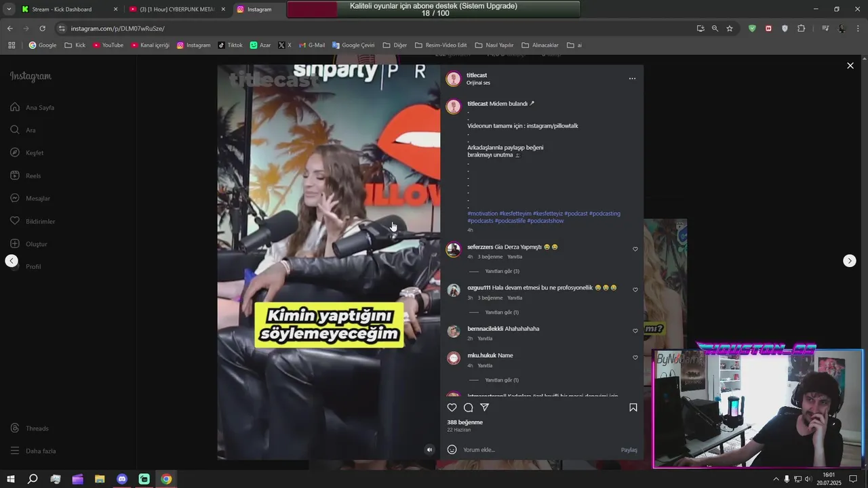Bookmark this page with star icon

pos(730,28)
